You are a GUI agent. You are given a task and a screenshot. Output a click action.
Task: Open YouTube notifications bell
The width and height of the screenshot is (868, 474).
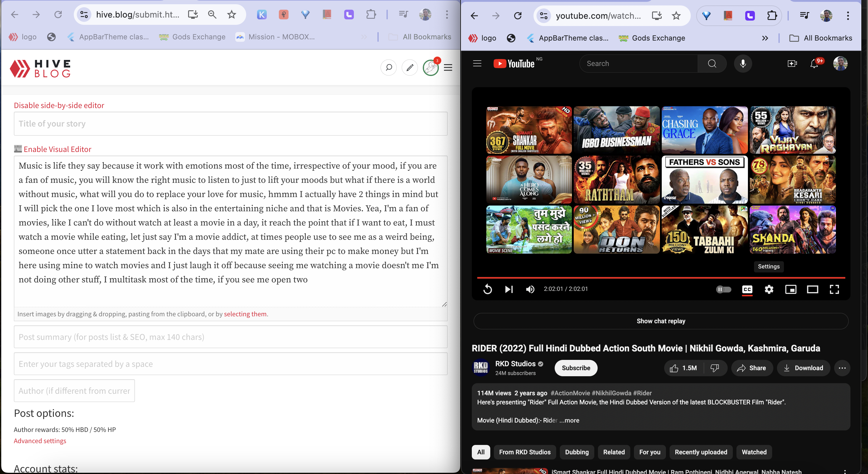pos(814,63)
